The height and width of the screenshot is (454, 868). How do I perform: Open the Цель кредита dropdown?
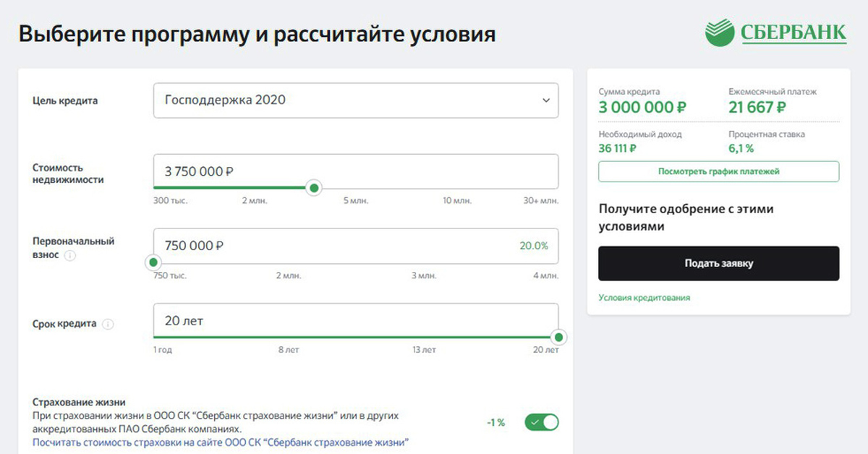coord(355,100)
